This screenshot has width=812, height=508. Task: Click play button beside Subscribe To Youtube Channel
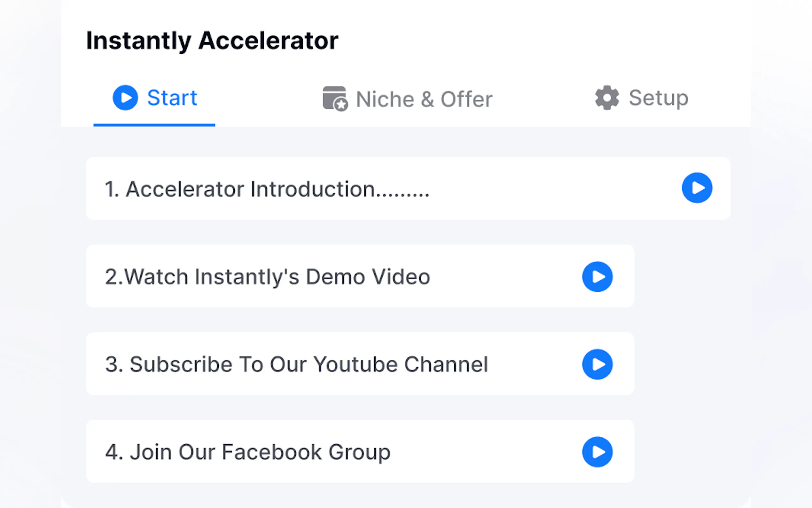coord(597,365)
